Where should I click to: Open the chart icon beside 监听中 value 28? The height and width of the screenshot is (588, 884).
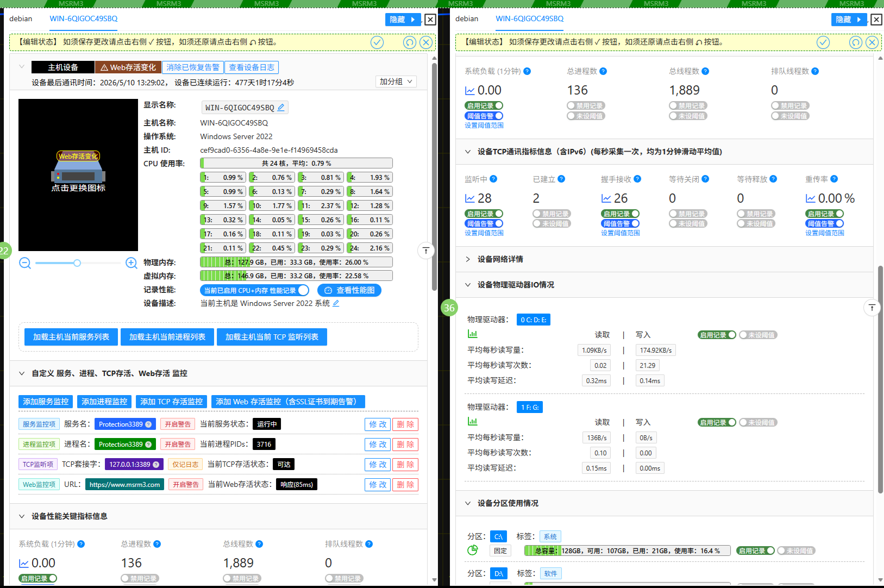(470, 199)
